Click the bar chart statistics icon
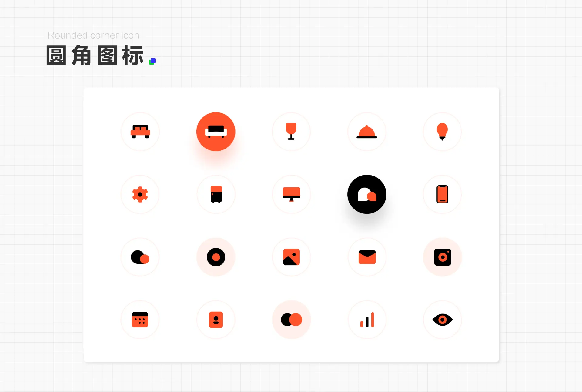 coord(367,320)
